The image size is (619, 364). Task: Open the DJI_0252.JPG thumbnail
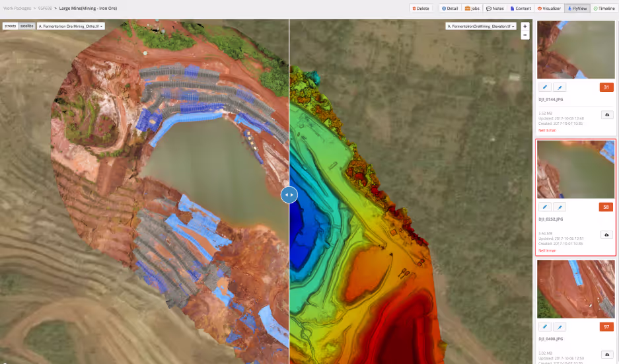pyautogui.click(x=575, y=169)
